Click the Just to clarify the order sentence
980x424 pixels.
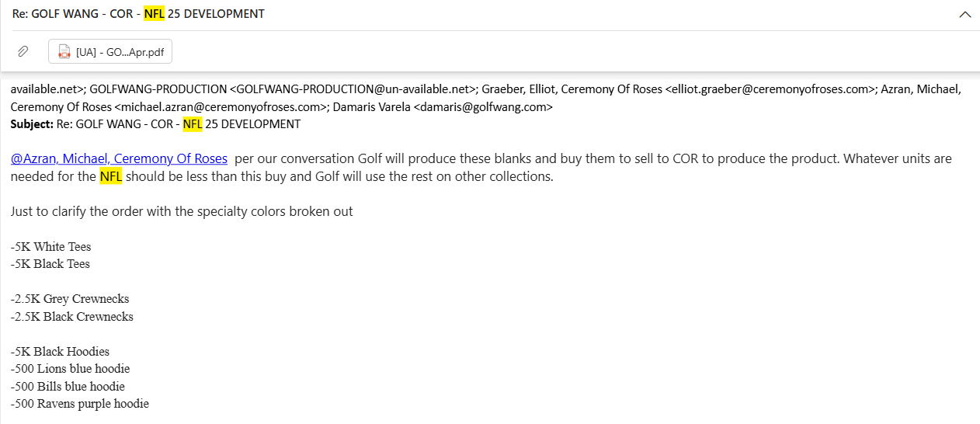[x=182, y=211]
